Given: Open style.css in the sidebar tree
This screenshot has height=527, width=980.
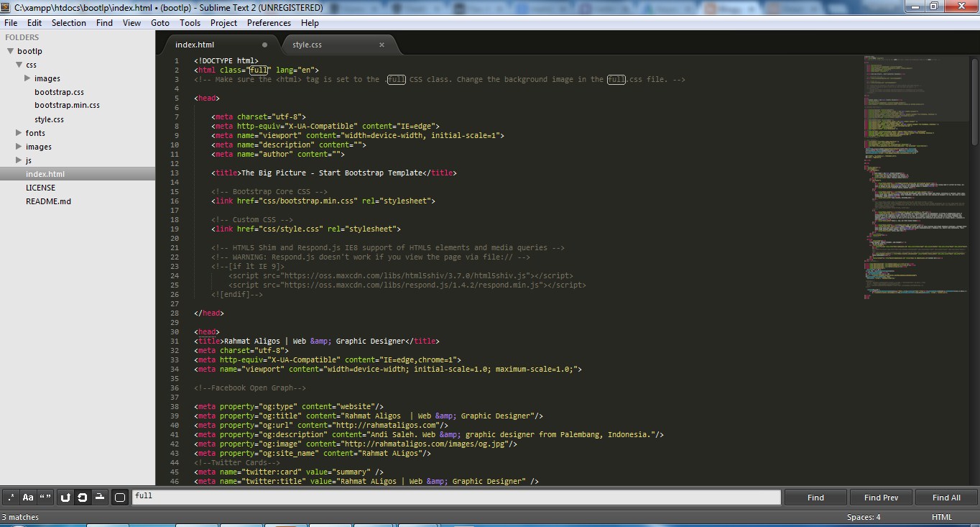Looking at the screenshot, I should click(49, 119).
